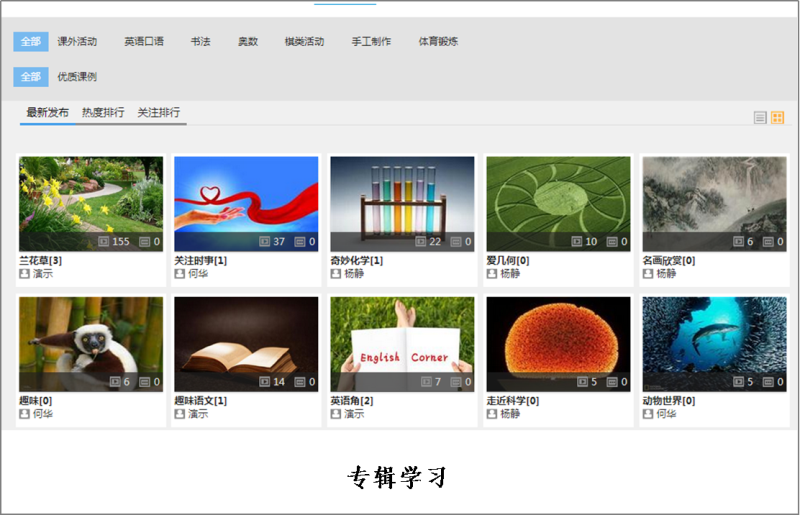Open the 趣味语文 open book thumbnail
The width and height of the screenshot is (800, 515).
point(246,344)
